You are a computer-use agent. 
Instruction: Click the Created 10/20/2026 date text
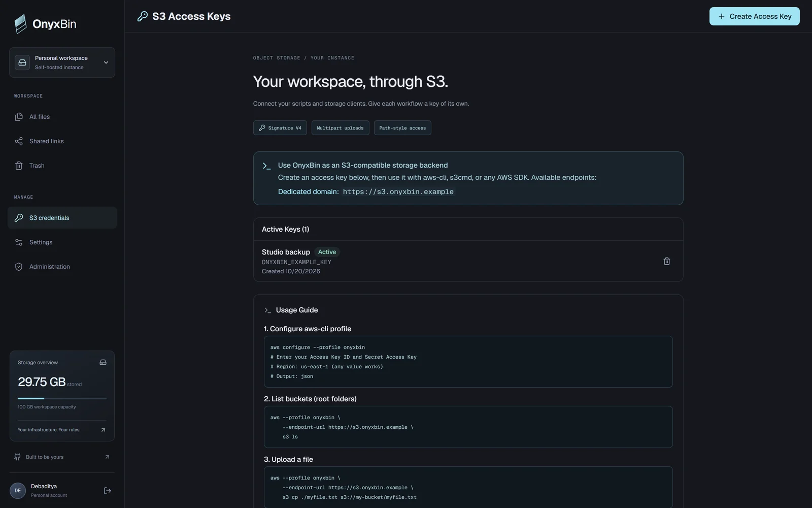click(x=291, y=271)
